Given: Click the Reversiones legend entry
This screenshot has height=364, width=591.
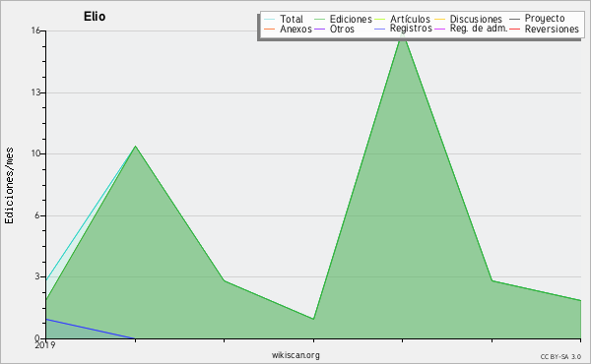Looking at the screenshot, I should [x=545, y=29].
